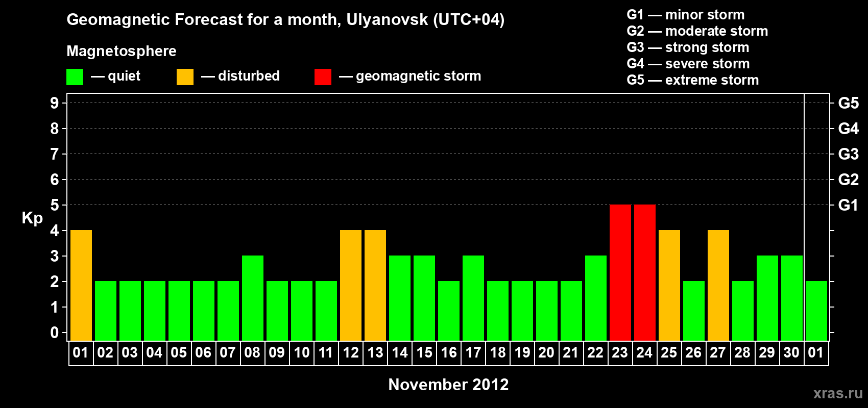The width and height of the screenshot is (868, 408).
Task: Click the orange disturbed legend swatch
Action: pyautogui.click(x=185, y=77)
